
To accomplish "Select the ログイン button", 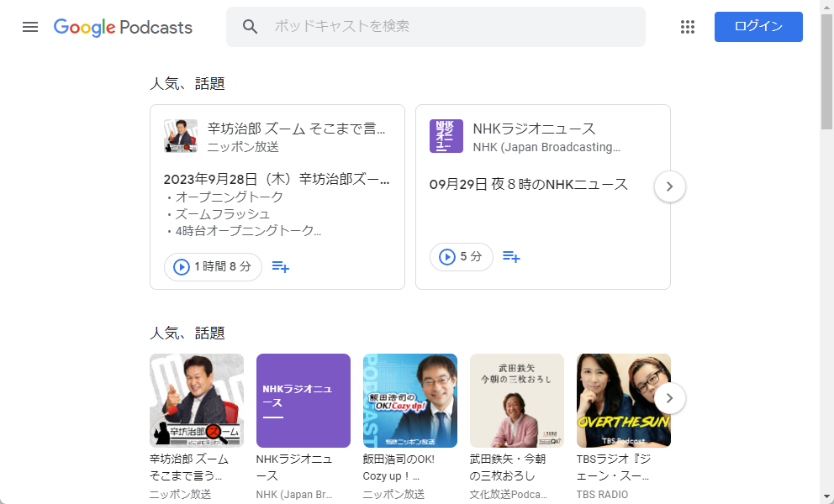I will coord(757,27).
